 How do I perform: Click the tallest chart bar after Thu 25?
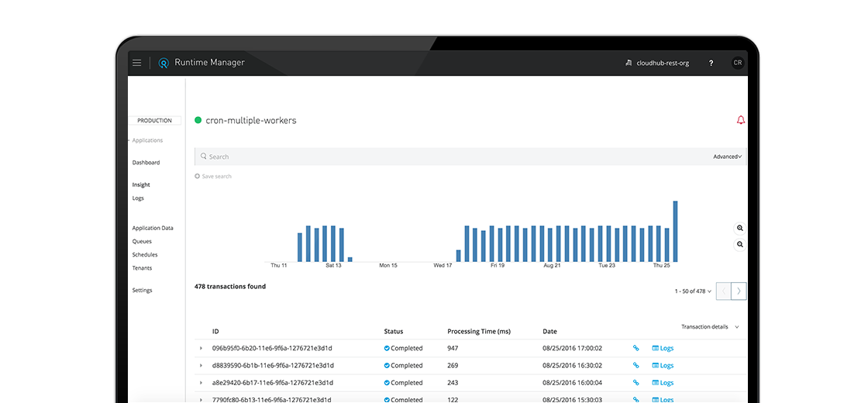(675, 232)
